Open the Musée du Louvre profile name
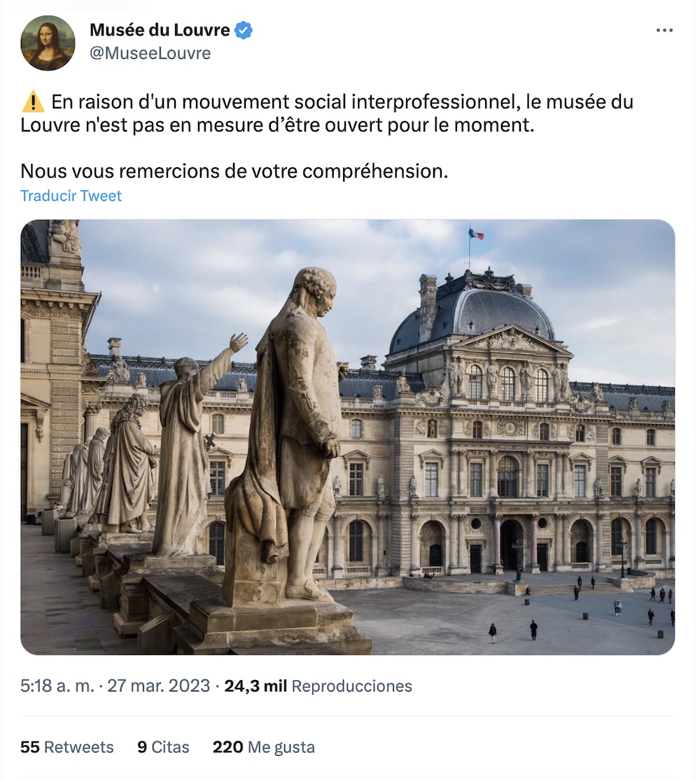700x781 pixels. (160, 30)
